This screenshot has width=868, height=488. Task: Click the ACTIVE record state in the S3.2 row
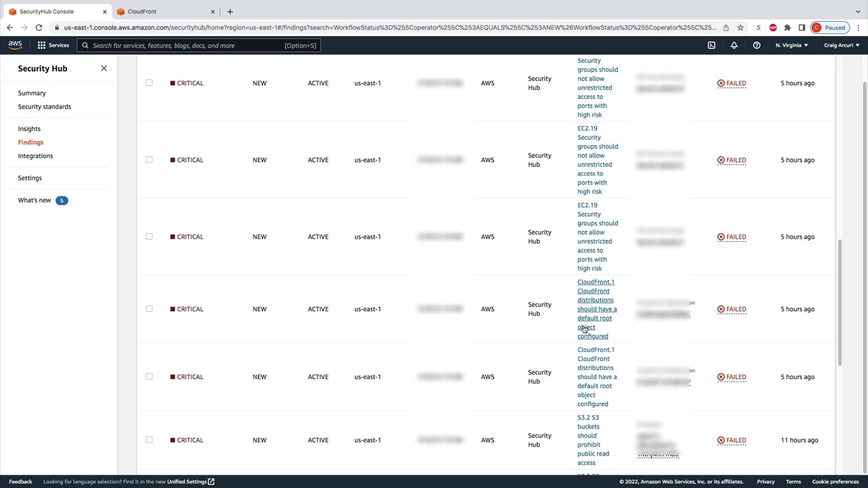coord(318,440)
